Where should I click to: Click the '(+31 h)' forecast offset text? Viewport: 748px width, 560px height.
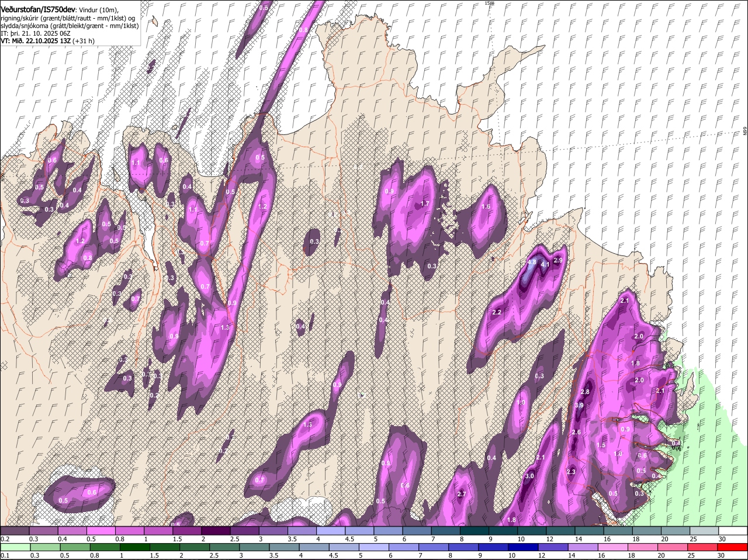click(x=84, y=42)
